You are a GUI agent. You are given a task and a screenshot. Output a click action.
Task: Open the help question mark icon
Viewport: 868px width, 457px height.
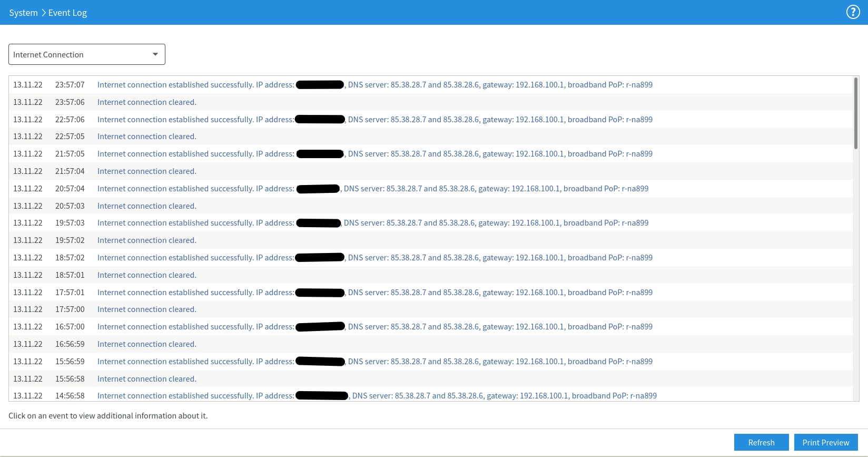[x=853, y=12]
